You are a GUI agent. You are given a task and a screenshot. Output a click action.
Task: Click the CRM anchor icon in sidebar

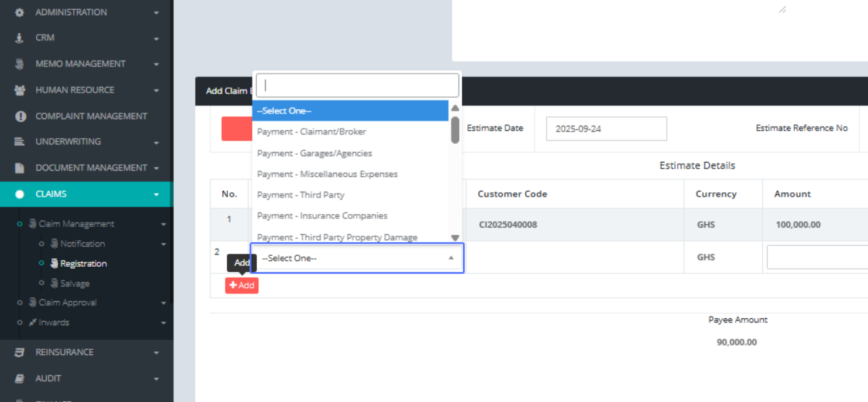pyautogui.click(x=20, y=38)
